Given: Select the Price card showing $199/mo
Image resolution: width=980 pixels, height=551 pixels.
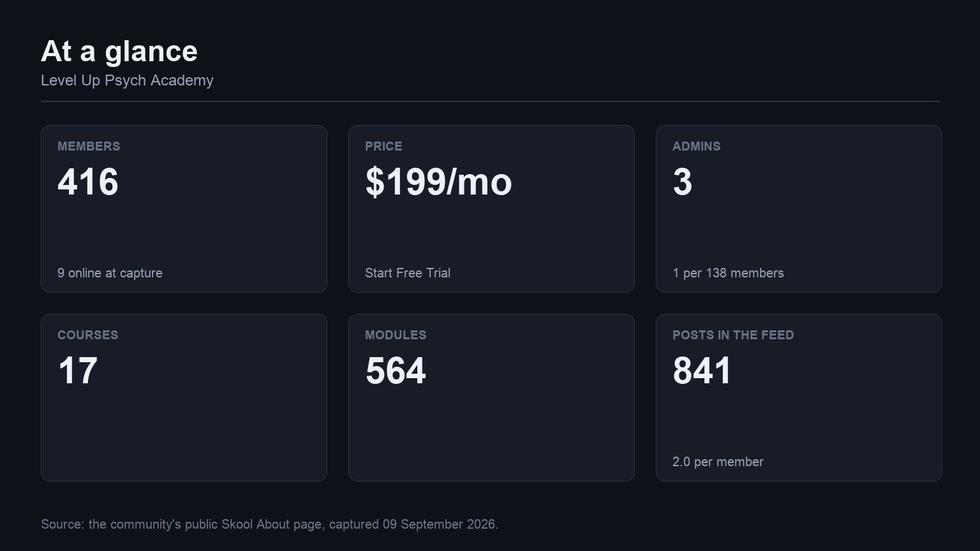Looking at the screenshot, I should [491, 209].
